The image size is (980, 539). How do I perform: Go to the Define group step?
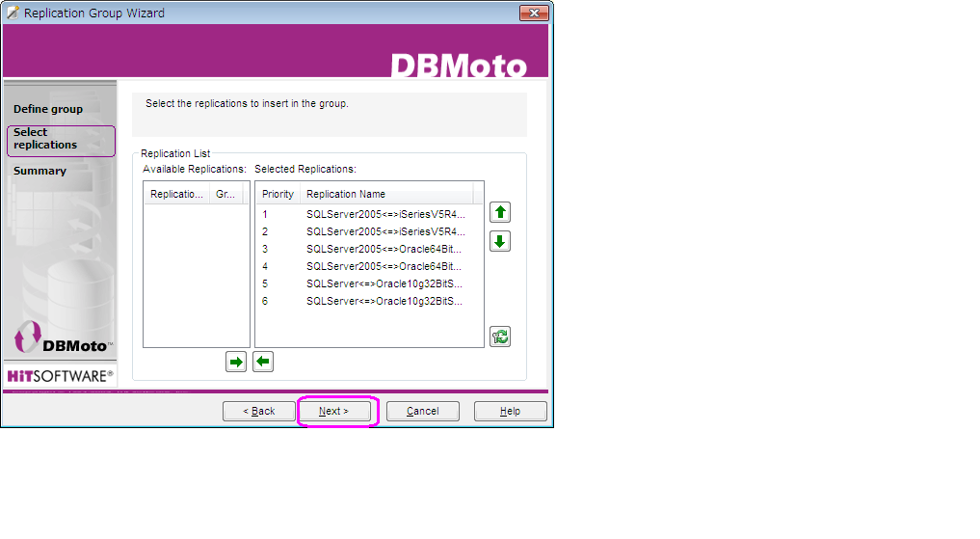pos(48,109)
